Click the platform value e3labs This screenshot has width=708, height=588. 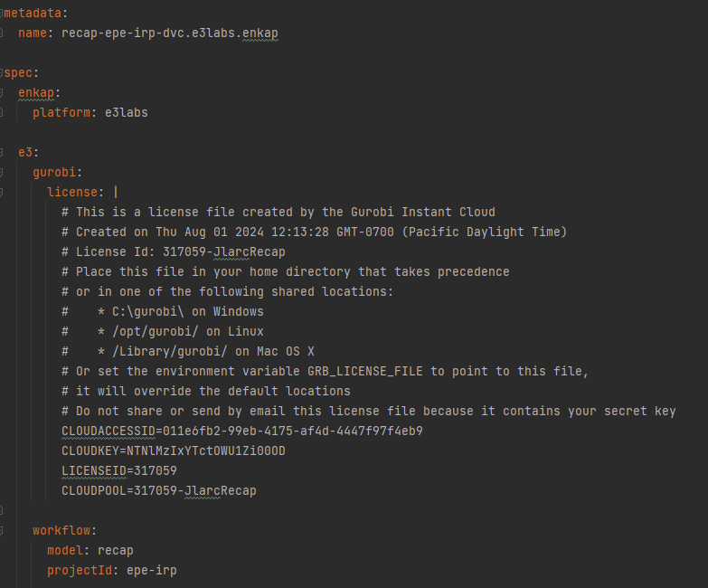127,112
